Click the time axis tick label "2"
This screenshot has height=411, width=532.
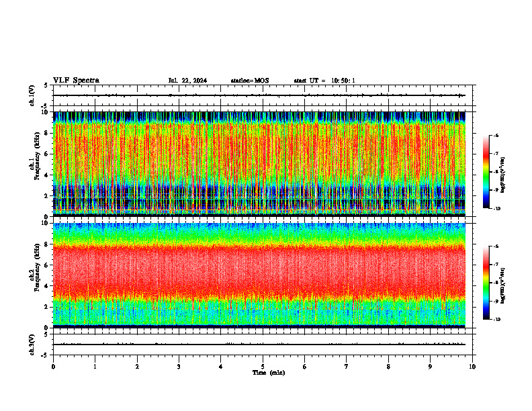(x=137, y=367)
